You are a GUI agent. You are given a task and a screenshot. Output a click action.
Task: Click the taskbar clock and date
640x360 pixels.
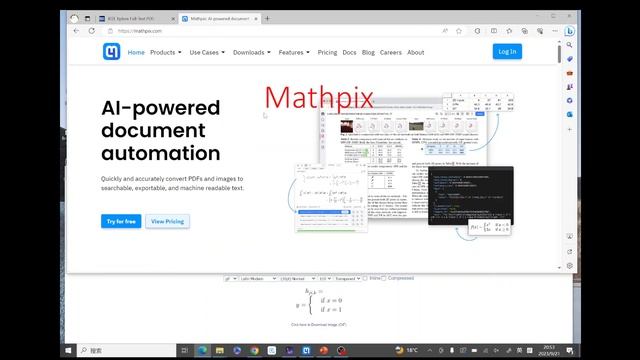pyautogui.click(x=549, y=350)
